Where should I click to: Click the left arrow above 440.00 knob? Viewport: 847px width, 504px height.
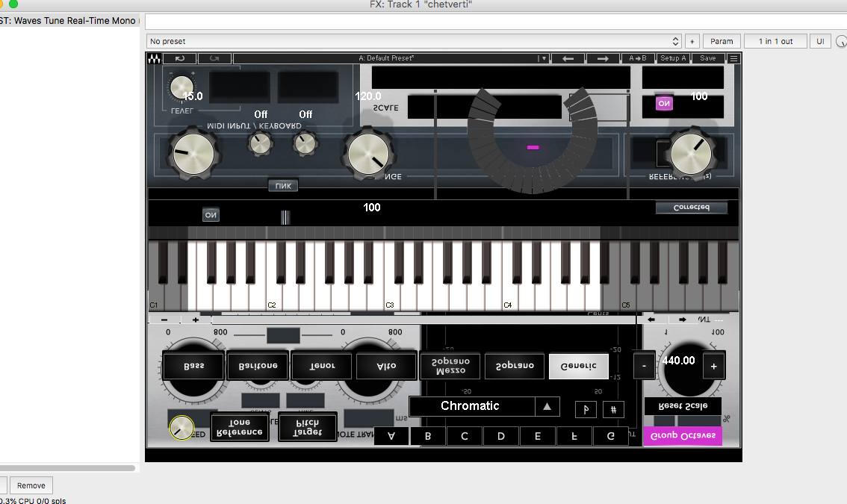[651, 320]
